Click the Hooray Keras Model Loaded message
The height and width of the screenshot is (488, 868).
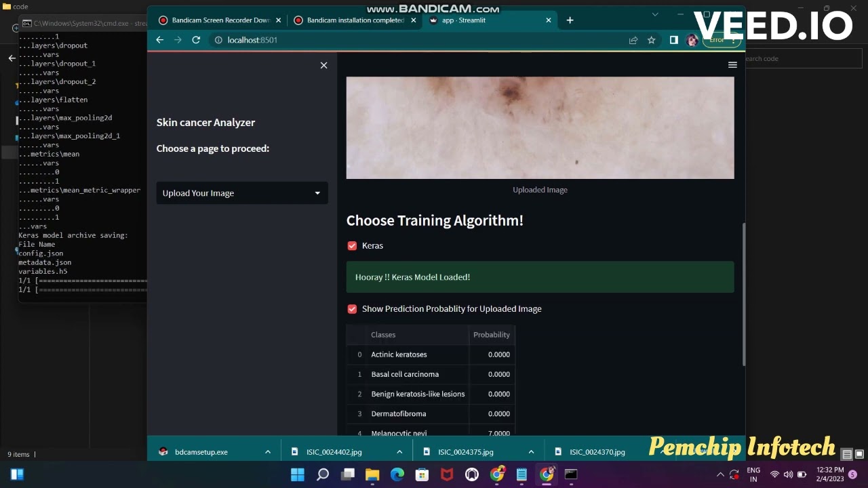[x=540, y=277]
